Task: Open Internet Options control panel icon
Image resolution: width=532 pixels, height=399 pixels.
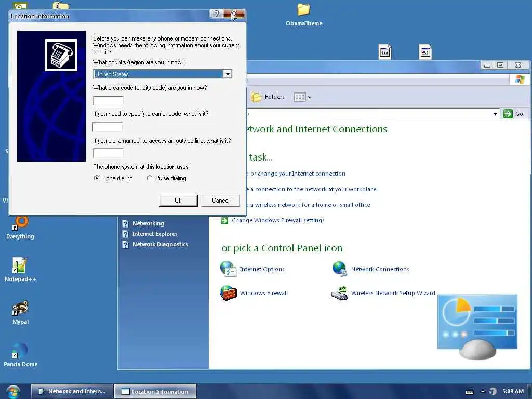Action: pyautogui.click(x=252, y=269)
